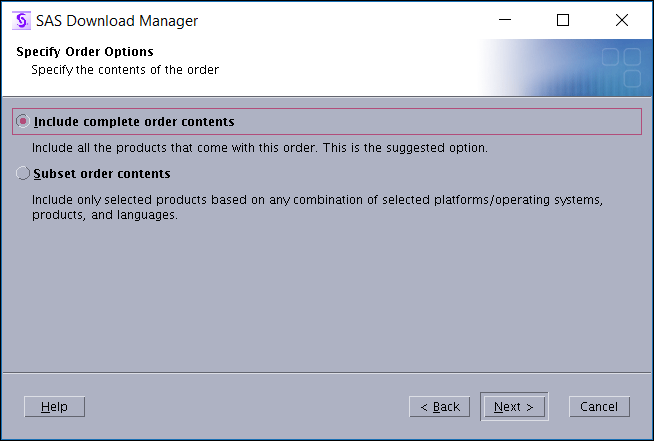Click the "Specify the contents of the order" subtitle
The height and width of the screenshot is (441, 654).
125,70
